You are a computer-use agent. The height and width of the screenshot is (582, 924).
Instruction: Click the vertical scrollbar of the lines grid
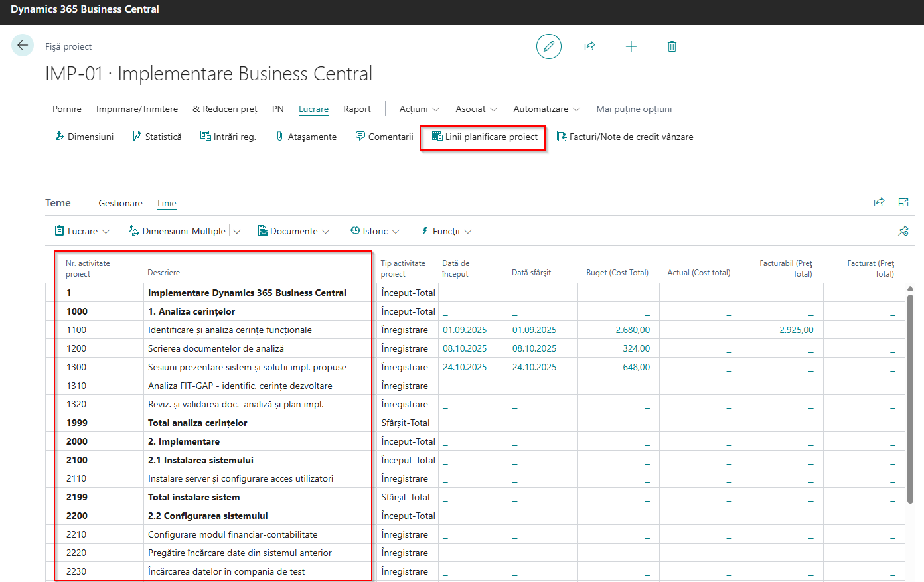[910, 398]
